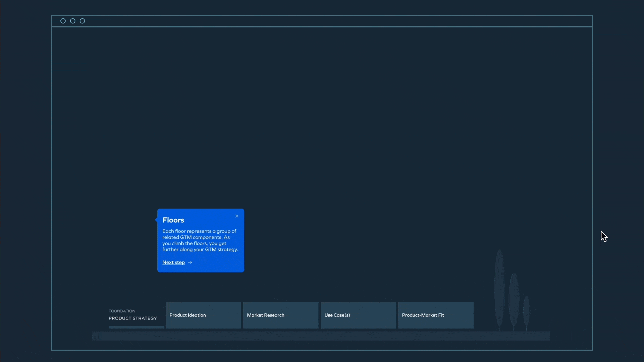Click the tooltip description paragraph
The image size is (644, 362).
point(200,240)
